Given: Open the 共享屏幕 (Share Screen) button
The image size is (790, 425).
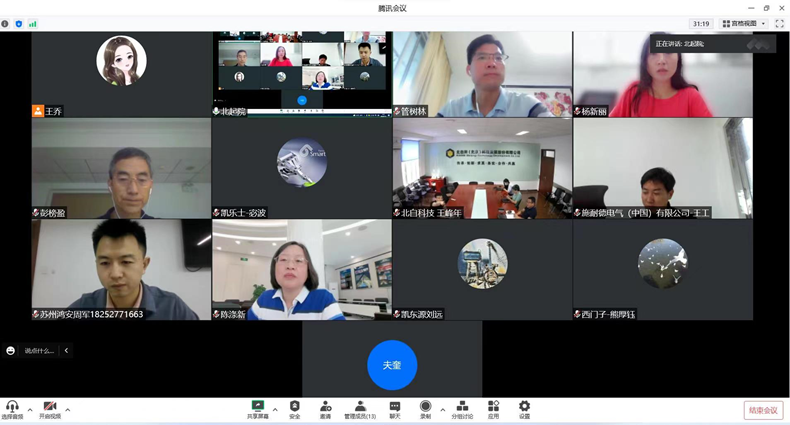Looking at the screenshot, I should pyautogui.click(x=258, y=409).
